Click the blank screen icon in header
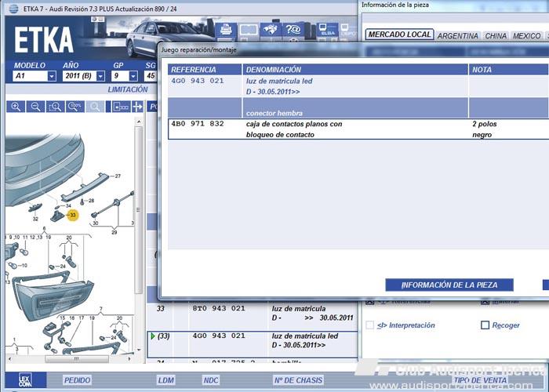 (249, 31)
